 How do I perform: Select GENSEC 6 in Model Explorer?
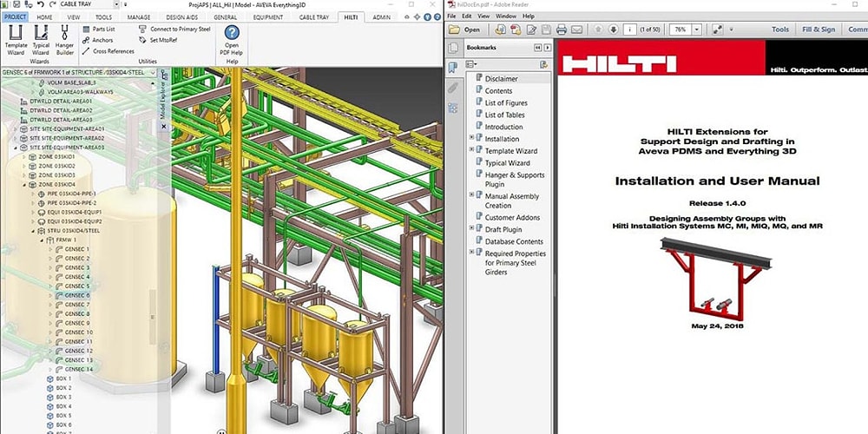point(77,296)
